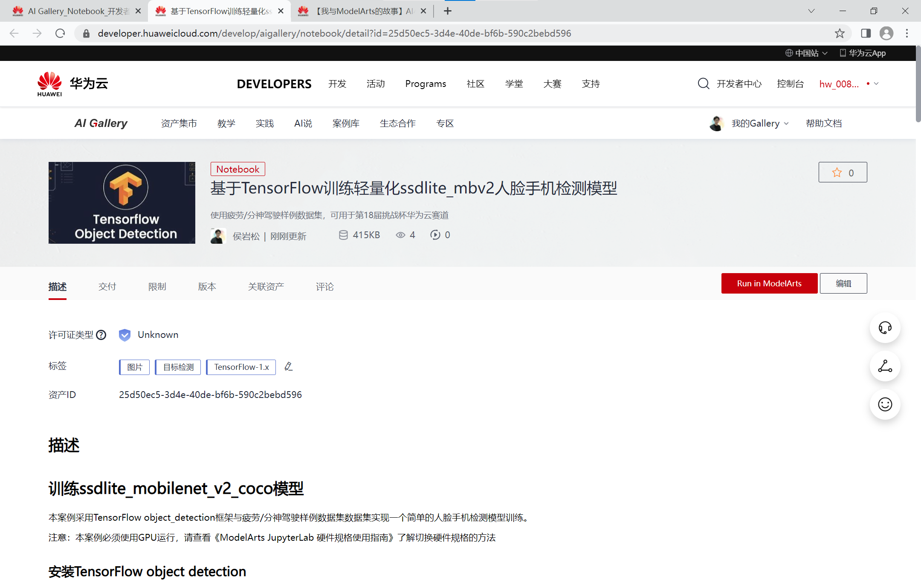Click the browser address bar URL
The height and width of the screenshot is (588, 921).
coord(334,33)
